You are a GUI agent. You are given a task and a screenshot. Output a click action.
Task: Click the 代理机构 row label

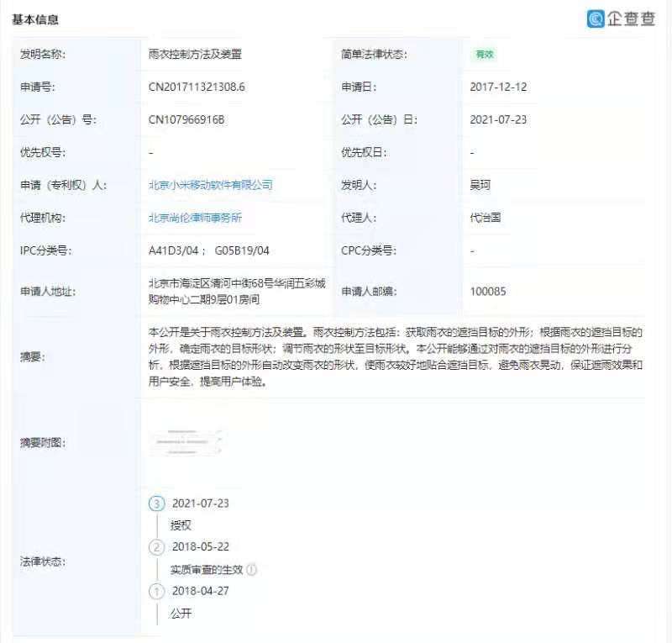43,218
